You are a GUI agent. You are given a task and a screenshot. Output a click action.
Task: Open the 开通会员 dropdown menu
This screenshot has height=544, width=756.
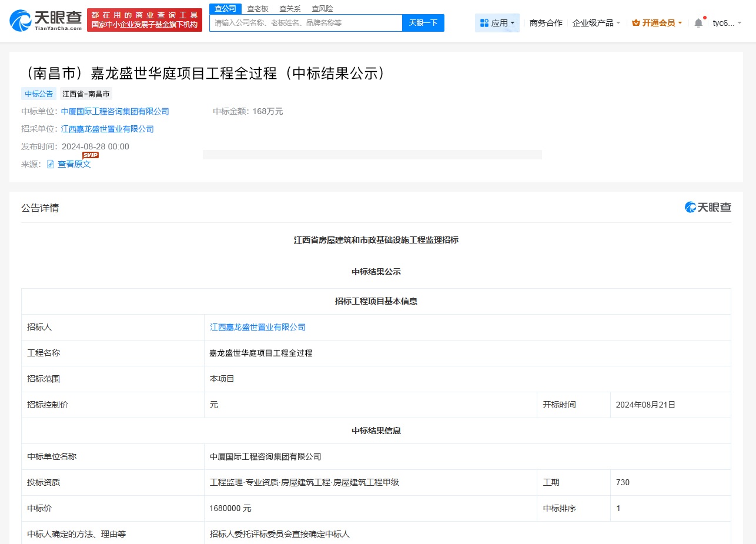tap(657, 23)
